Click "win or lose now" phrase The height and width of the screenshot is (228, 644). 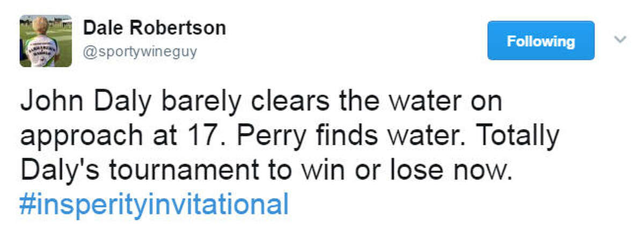tap(411, 170)
